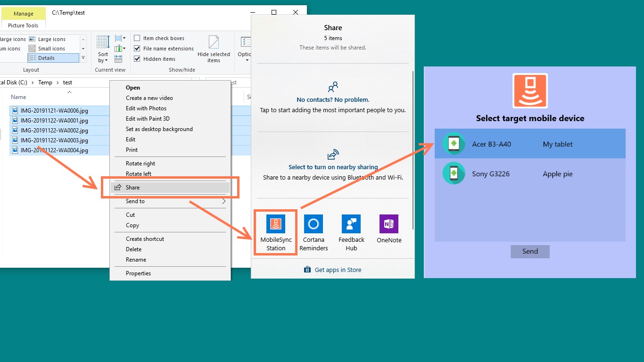Open the Sort by dropdown

pos(103,58)
